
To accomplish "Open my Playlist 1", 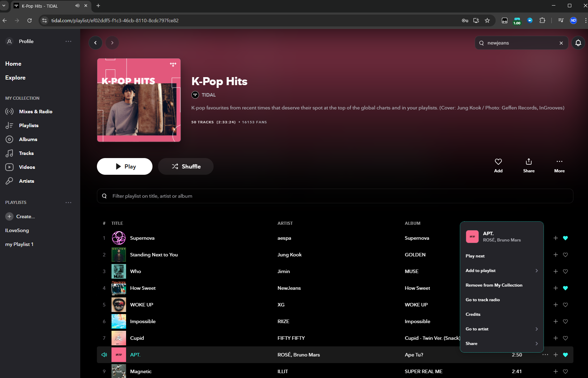I will (x=19, y=244).
